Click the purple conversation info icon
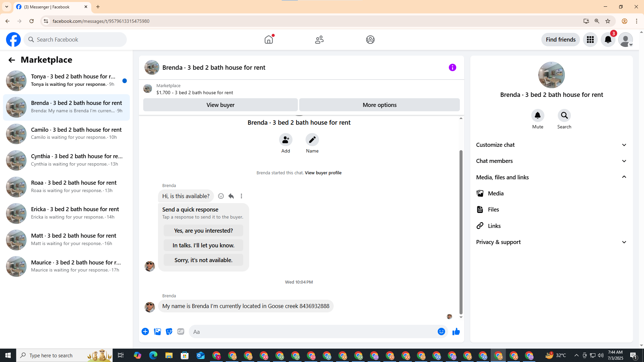 (x=452, y=68)
